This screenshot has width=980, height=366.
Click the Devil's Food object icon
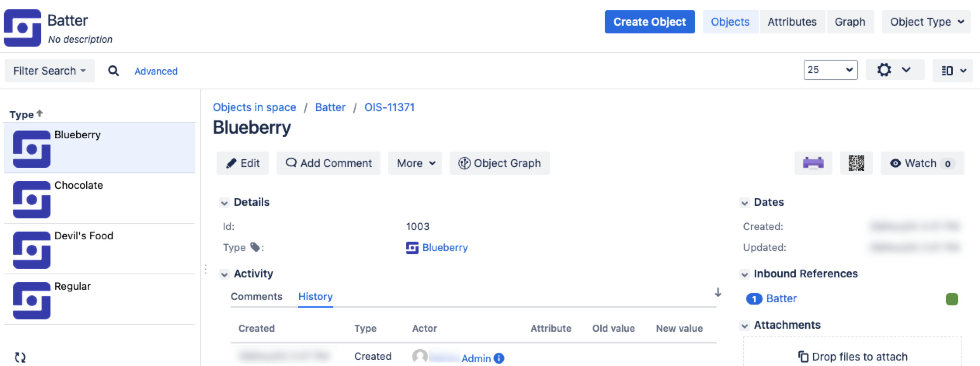point(32,250)
